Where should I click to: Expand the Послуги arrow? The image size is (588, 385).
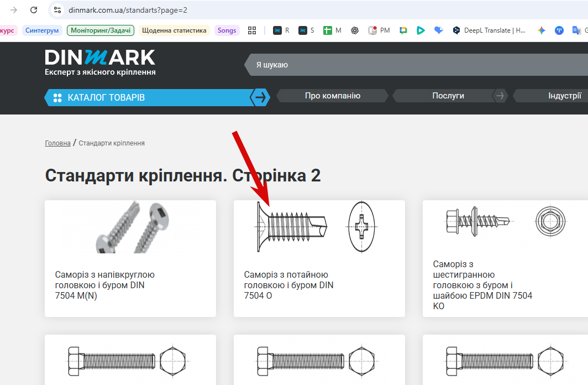point(500,96)
